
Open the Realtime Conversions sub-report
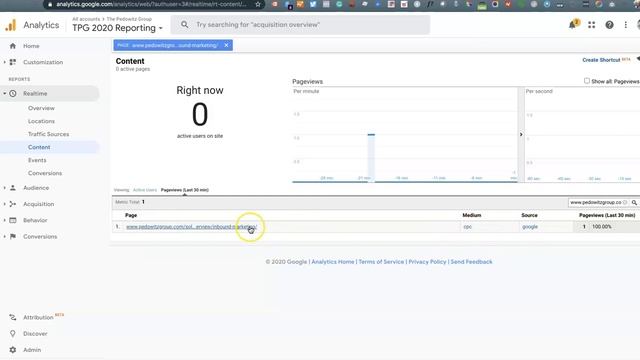[45, 173]
